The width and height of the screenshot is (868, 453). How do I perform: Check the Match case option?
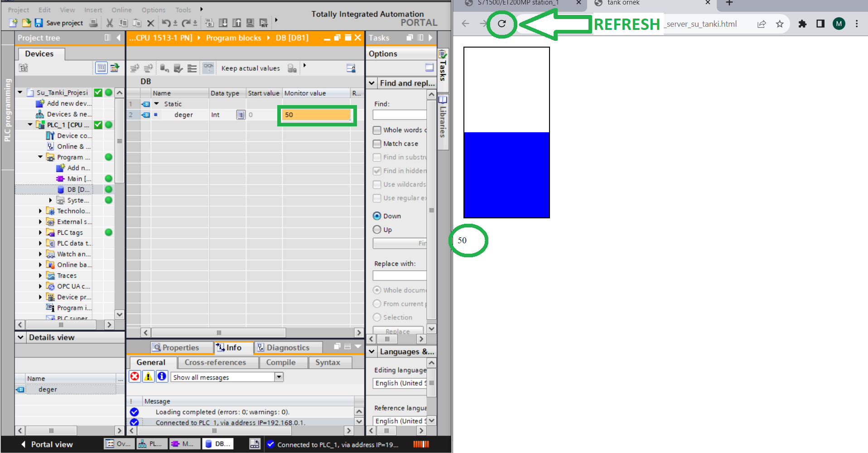pyautogui.click(x=377, y=144)
